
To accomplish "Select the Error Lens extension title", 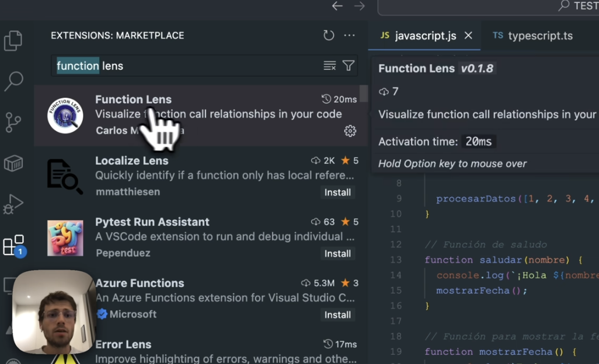I will pos(123,344).
